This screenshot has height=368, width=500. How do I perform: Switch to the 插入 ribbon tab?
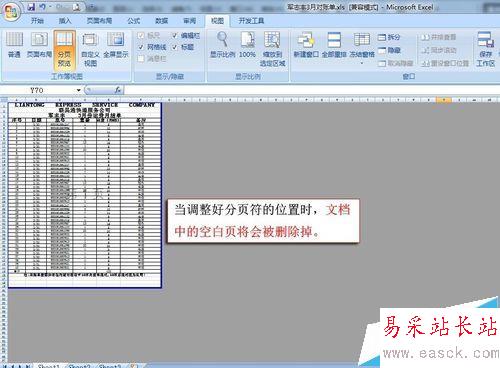[65, 21]
